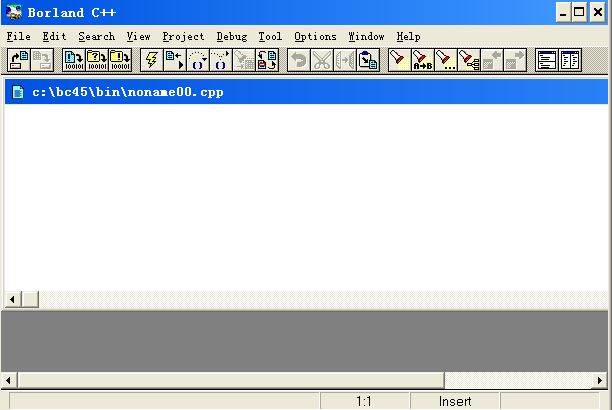Click the Replace A→B flashlight icon
Viewport: 612px width, 410px height.
423,60
